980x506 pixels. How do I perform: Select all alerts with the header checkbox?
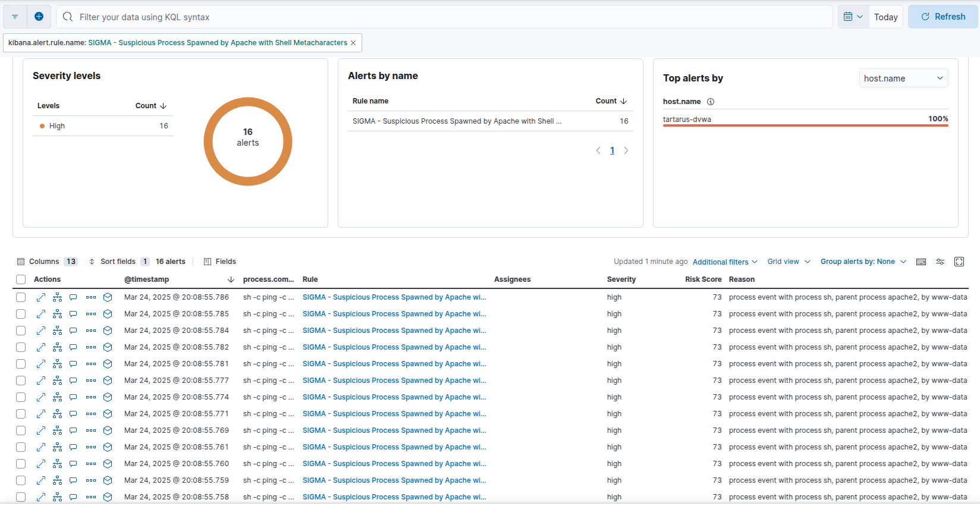click(21, 279)
